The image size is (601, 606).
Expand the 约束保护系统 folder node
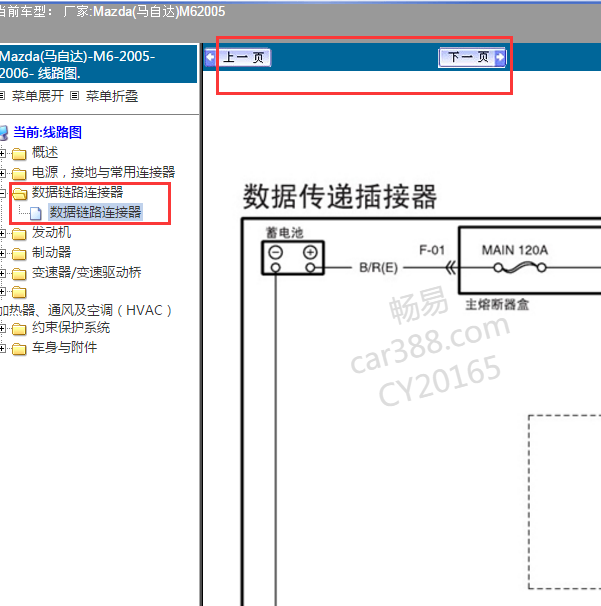[2, 329]
